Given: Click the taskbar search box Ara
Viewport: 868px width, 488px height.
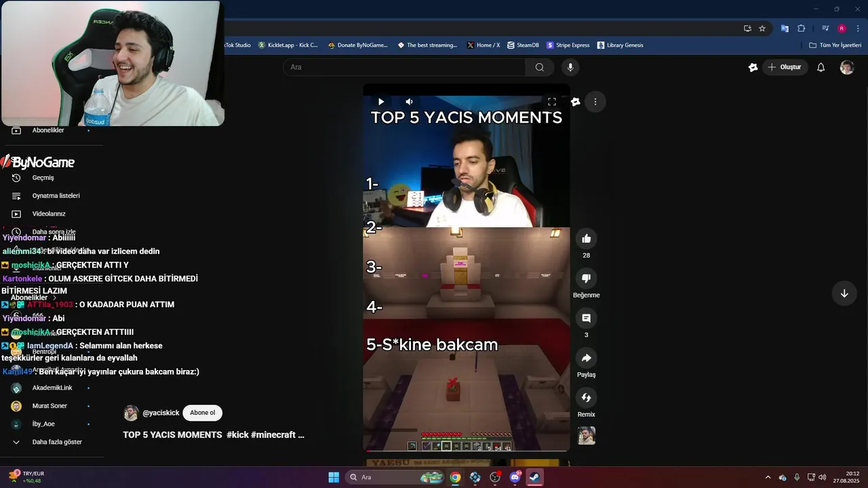Looking at the screenshot, I should pyautogui.click(x=395, y=477).
